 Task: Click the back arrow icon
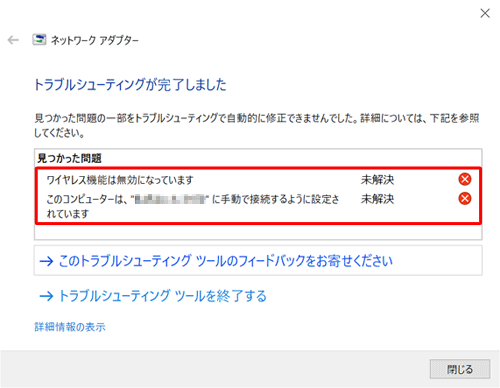point(13,40)
